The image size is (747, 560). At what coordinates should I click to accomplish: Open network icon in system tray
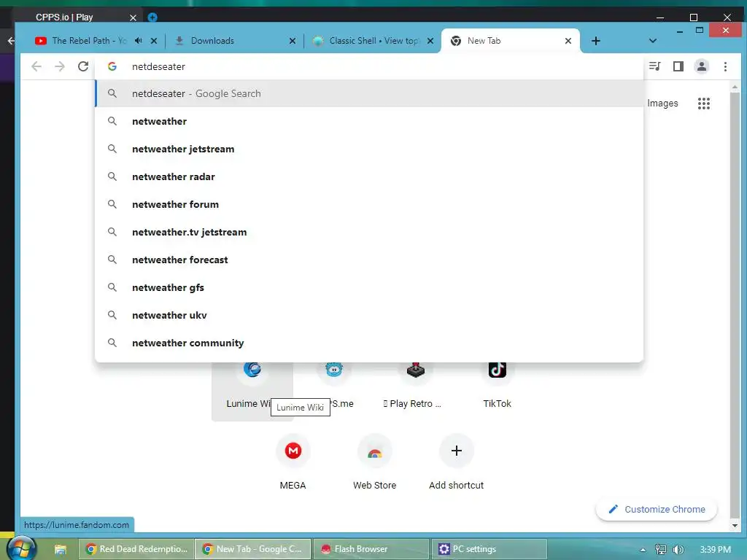pyautogui.click(x=660, y=550)
